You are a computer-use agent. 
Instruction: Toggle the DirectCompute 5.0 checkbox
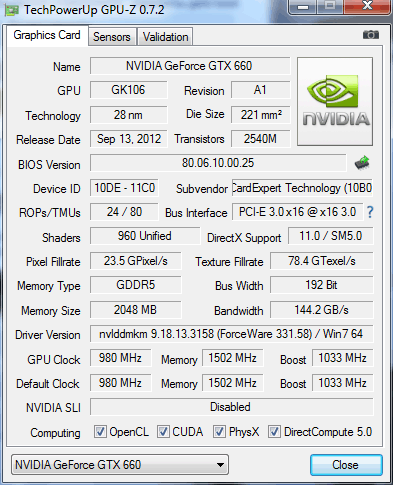[274, 432]
